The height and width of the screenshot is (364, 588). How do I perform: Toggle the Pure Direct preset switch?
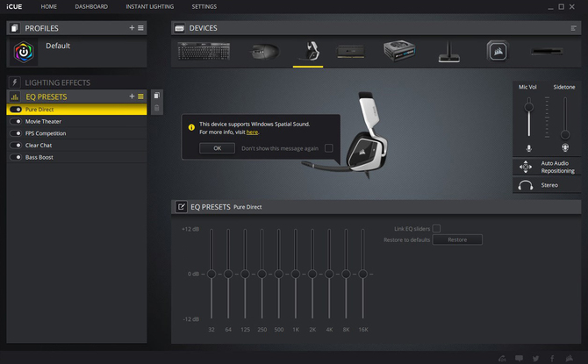point(16,110)
